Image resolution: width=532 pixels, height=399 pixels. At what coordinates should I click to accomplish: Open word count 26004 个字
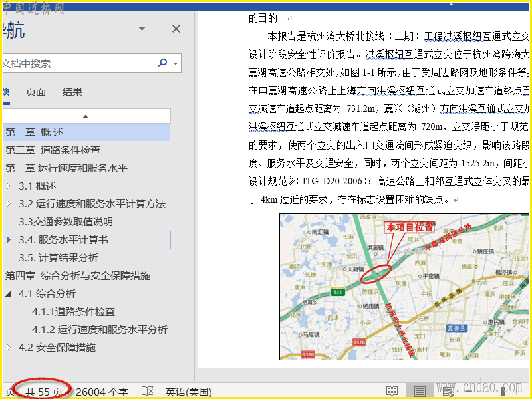102,392
